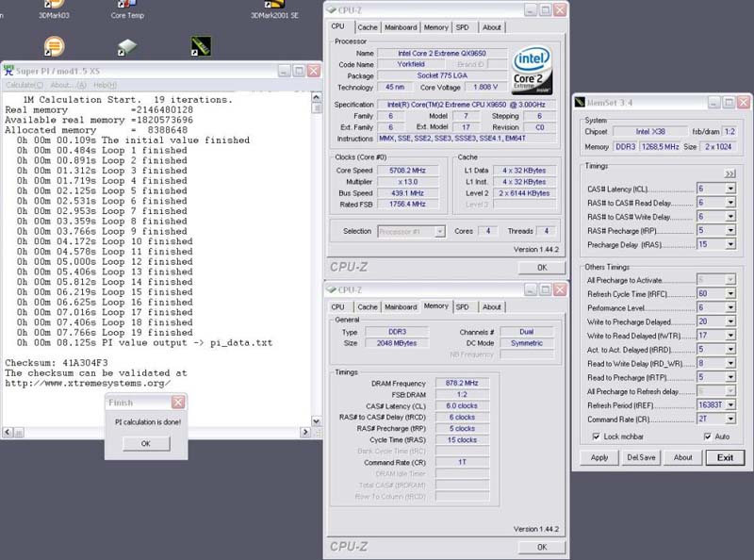
Task: Minimize the MemSet 3.4 window
Action: point(713,102)
